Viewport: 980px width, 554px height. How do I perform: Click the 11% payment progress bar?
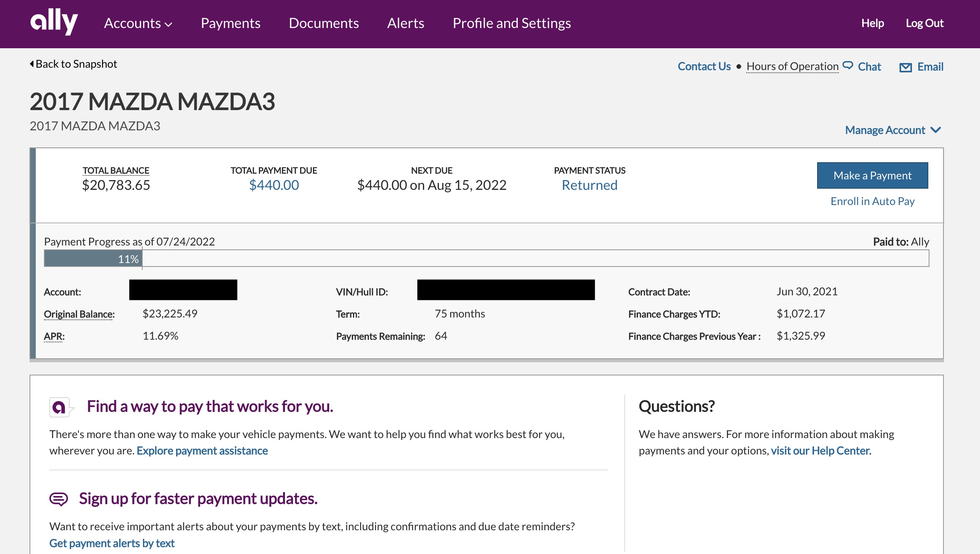[486, 258]
